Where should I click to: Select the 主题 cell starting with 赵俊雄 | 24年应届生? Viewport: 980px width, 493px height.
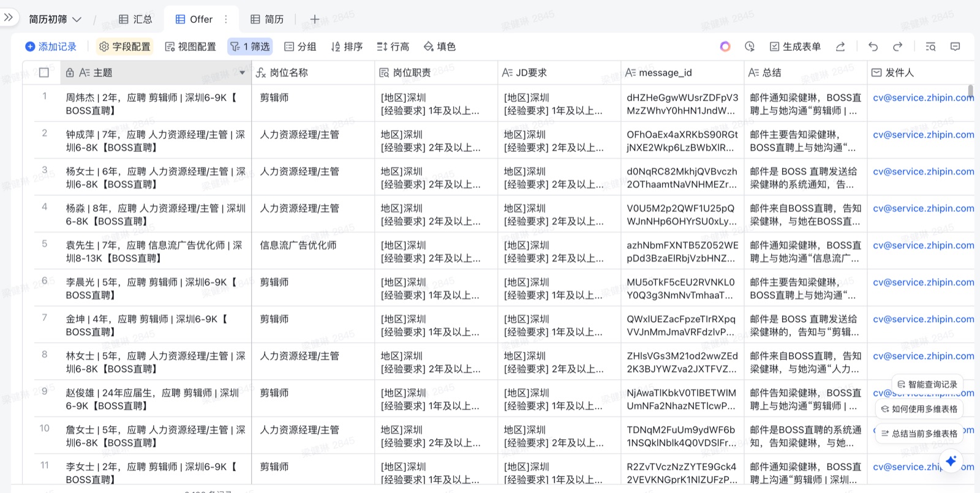[x=156, y=399]
